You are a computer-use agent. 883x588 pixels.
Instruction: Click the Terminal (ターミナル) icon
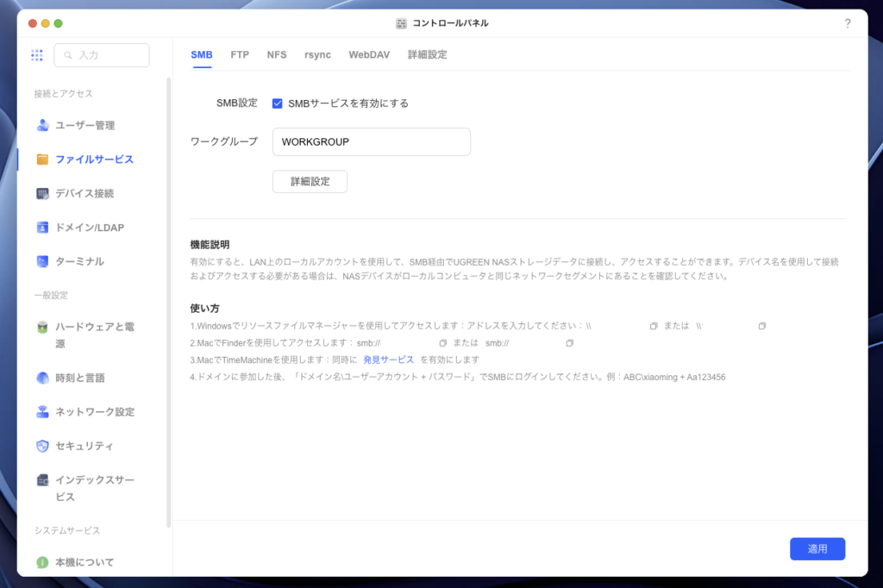coord(42,261)
